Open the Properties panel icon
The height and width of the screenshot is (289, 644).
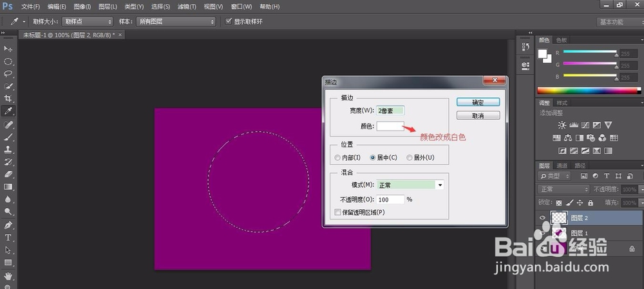tap(526, 65)
